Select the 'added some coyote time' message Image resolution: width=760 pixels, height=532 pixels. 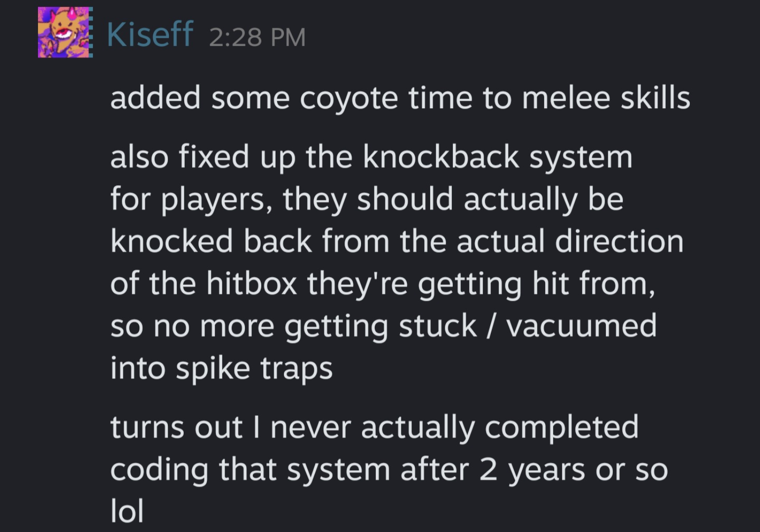pyautogui.click(x=400, y=98)
